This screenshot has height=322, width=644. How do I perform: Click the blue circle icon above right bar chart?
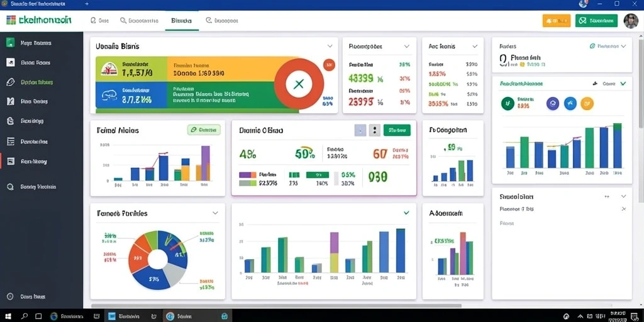coord(570,104)
